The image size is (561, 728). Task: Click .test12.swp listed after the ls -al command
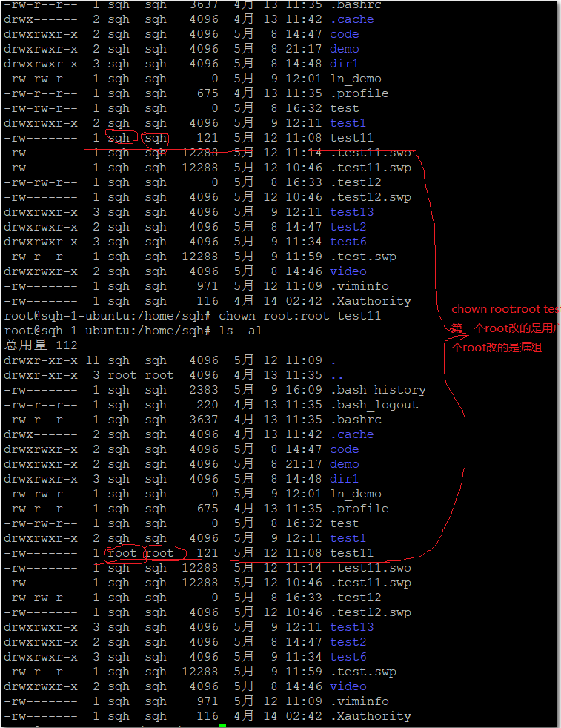tap(371, 613)
